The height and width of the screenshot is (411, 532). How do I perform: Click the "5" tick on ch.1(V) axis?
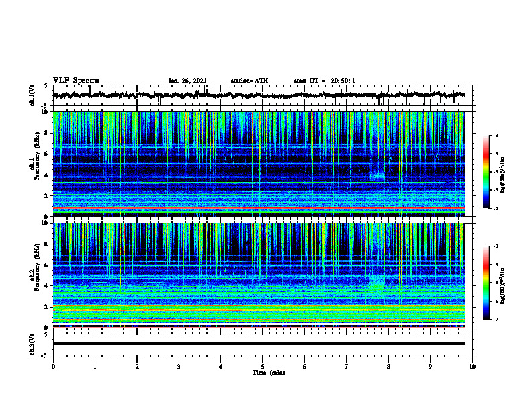(x=46, y=85)
